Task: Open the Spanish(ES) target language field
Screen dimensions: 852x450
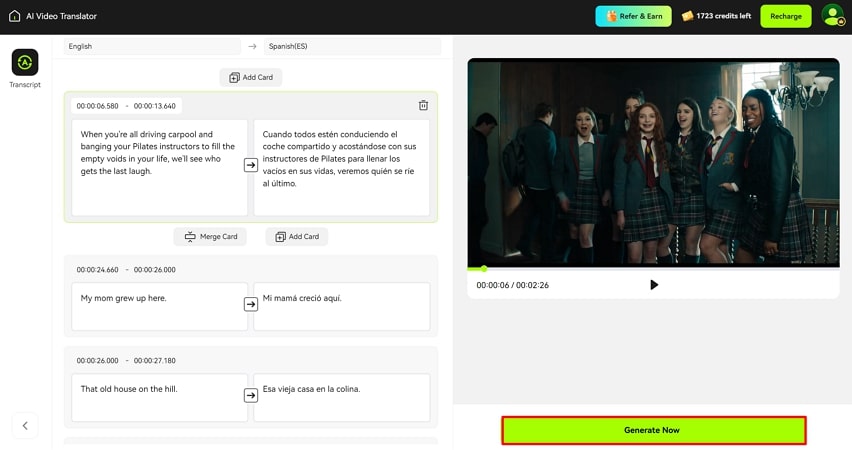Action: (x=352, y=46)
